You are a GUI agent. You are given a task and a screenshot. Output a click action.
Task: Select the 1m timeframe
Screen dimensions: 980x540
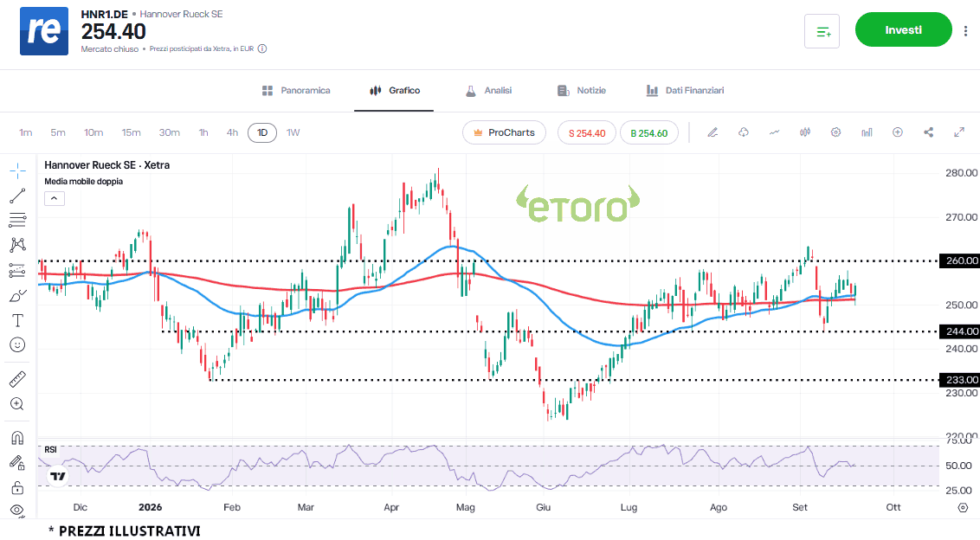[x=26, y=132]
